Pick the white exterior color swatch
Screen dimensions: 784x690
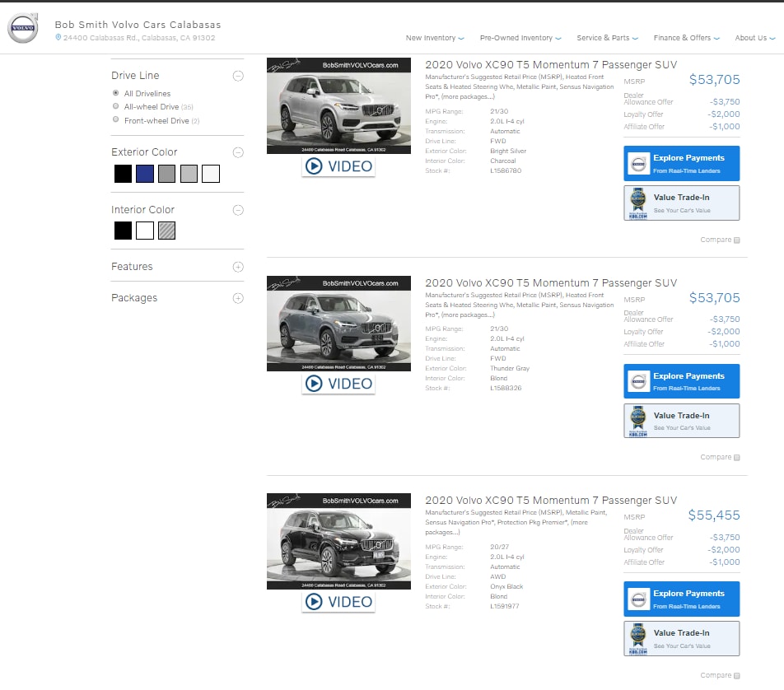coord(211,174)
